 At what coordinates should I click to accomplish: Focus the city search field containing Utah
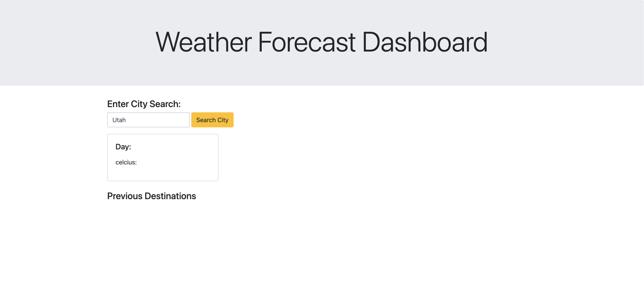(x=148, y=120)
